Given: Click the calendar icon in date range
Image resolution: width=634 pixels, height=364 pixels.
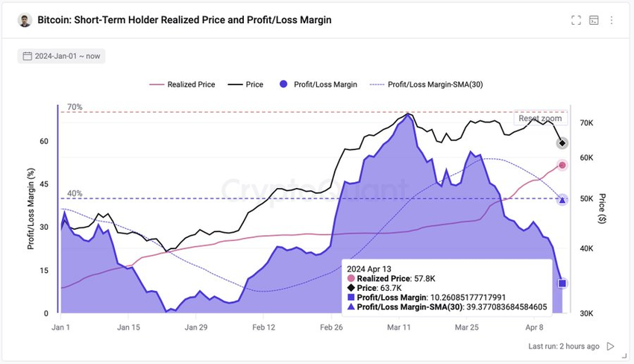Looking at the screenshot, I should (x=28, y=56).
